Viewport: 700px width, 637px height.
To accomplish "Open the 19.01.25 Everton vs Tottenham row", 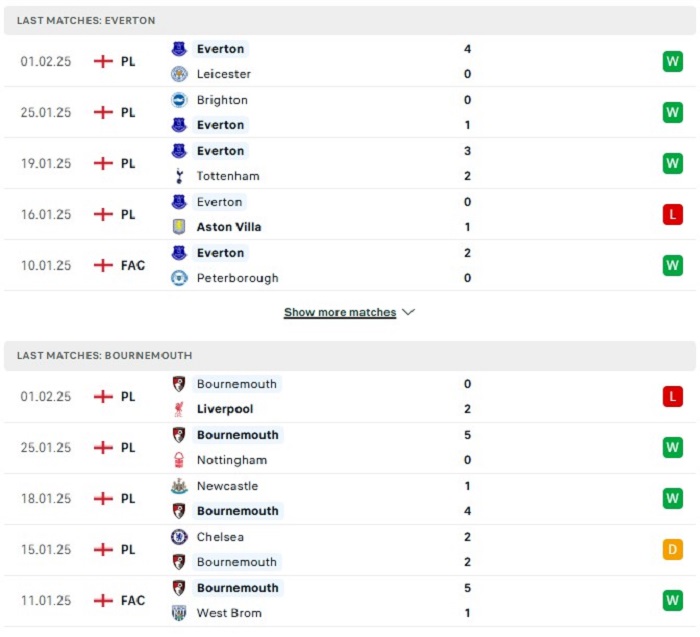I will 350,163.
